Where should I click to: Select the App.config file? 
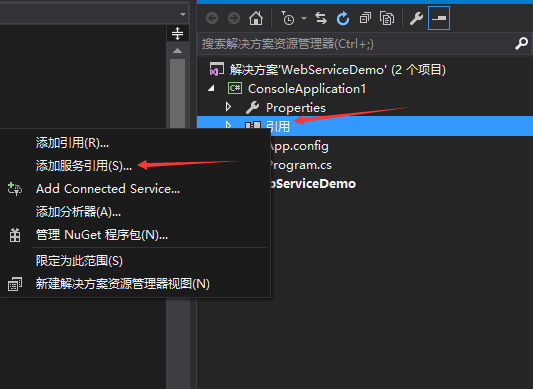[x=299, y=146]
